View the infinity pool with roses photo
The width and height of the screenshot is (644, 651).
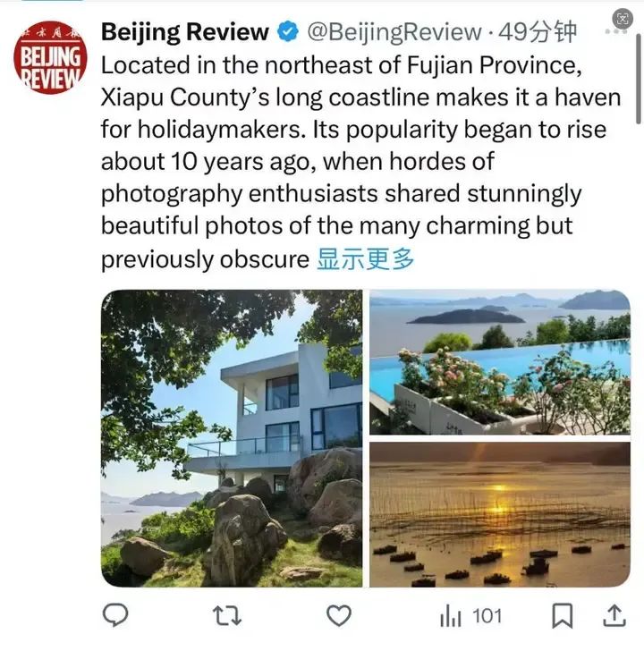(500, 362)
